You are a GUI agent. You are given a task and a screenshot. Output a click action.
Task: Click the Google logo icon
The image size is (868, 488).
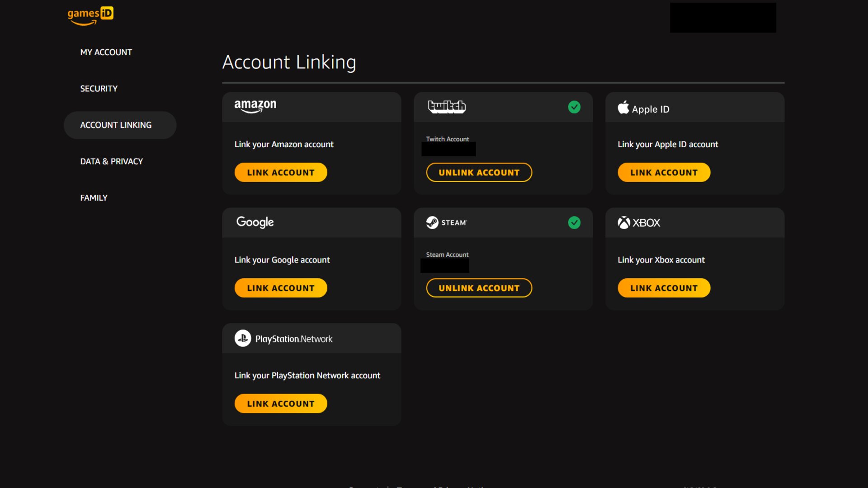click(x=255, y=222)
